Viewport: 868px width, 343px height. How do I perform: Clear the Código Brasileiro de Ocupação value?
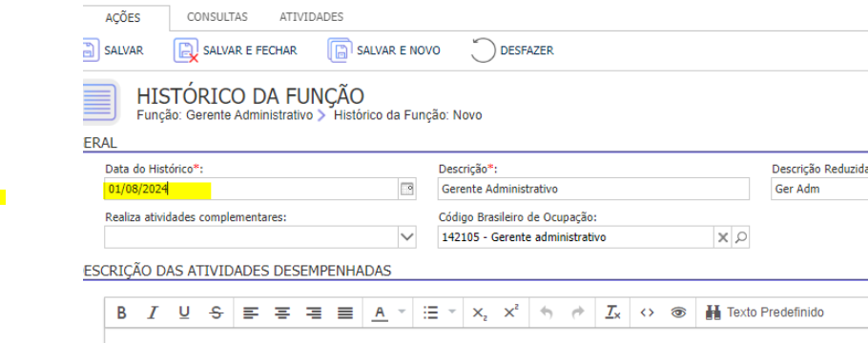point(722,238)
